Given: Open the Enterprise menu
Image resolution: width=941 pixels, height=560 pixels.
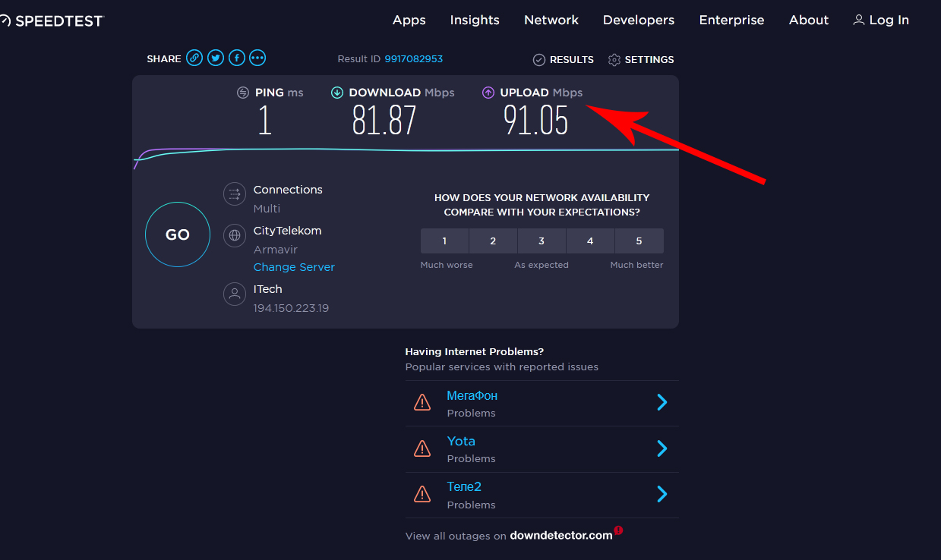Looking at the screenshot, I should coord(732,20).
